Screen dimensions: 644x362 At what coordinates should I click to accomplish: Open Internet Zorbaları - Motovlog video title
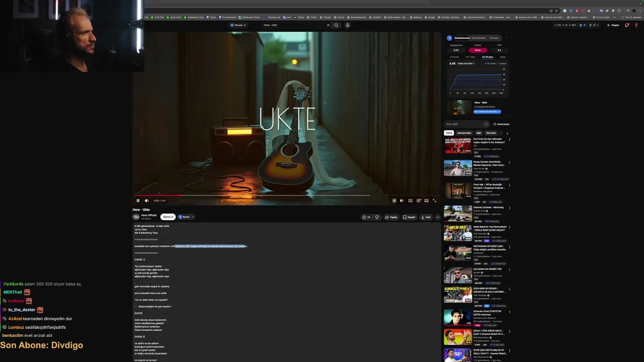[x=489, y=207]
